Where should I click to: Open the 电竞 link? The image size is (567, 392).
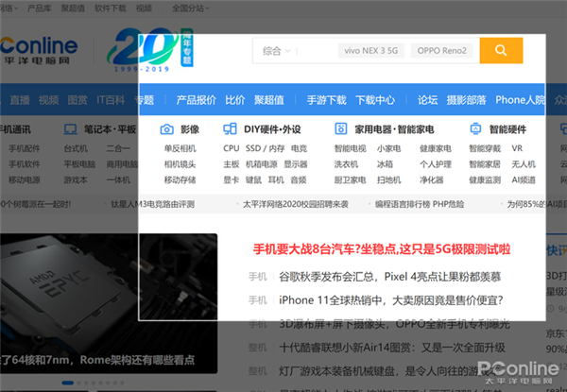[x=299, y=148]
